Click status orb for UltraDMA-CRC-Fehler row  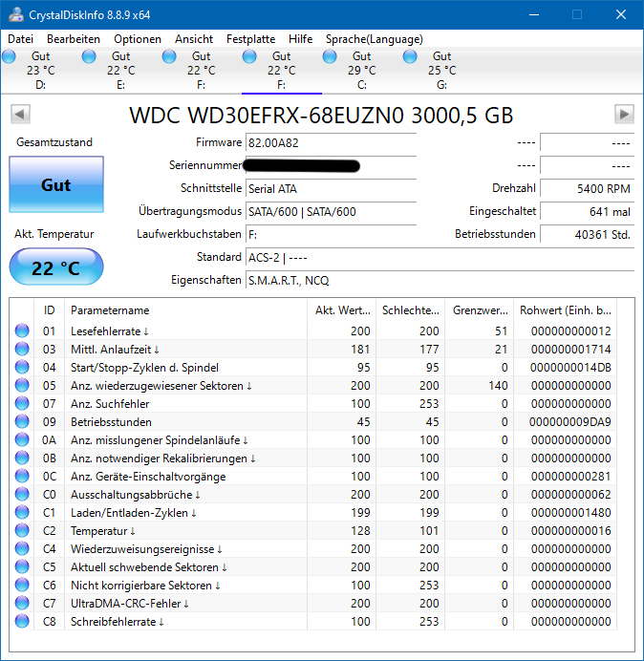point(22,603)
